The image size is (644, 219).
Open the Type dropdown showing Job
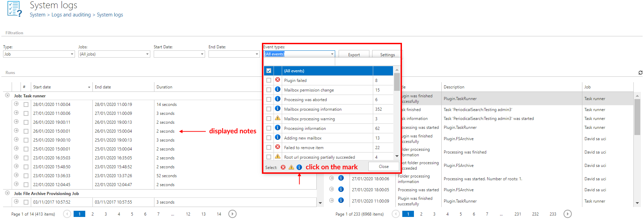tap(39, 54)
